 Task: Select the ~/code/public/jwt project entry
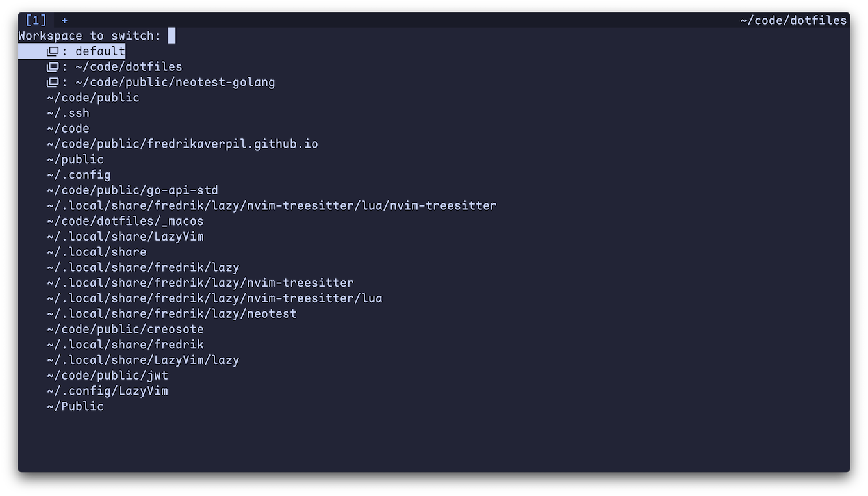point(107,375)
